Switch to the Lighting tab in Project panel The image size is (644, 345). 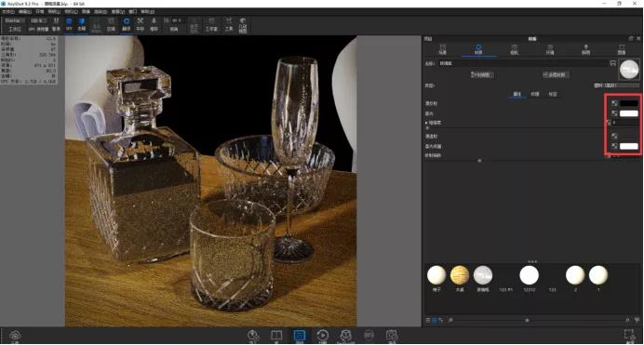tap(586, 49)
